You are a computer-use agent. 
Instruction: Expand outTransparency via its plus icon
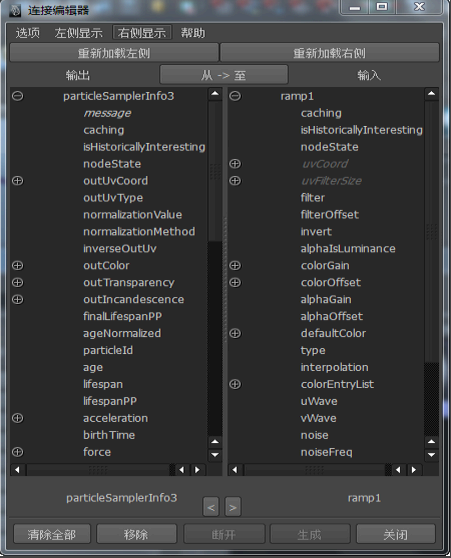[17, 283]
